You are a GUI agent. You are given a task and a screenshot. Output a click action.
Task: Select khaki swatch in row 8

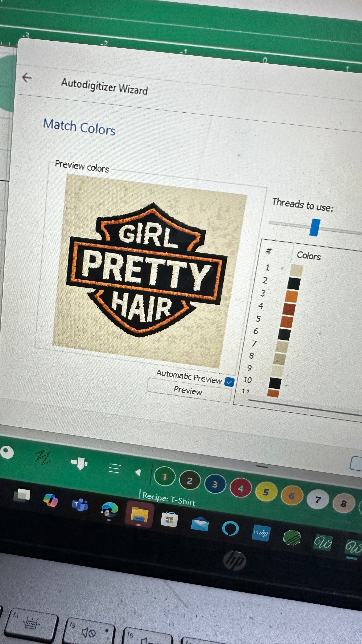point(279,359)
